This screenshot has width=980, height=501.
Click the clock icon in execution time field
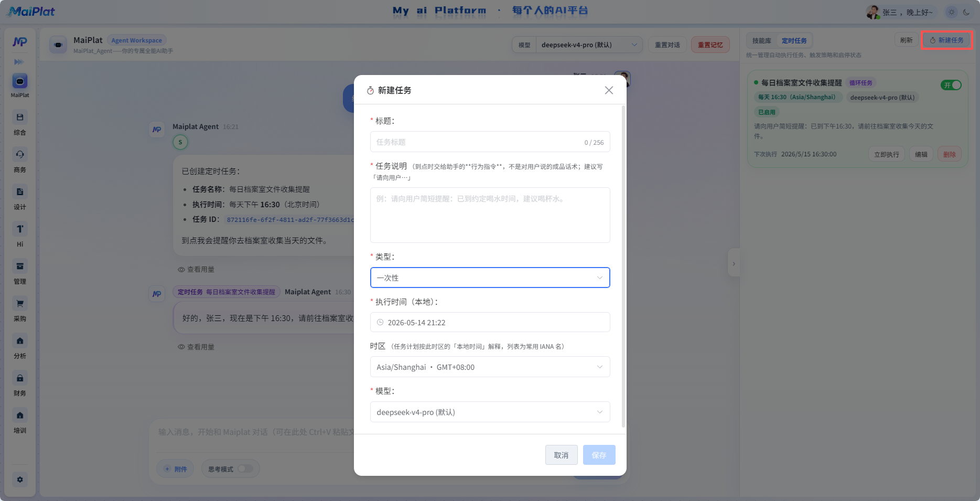click(380, 322)
